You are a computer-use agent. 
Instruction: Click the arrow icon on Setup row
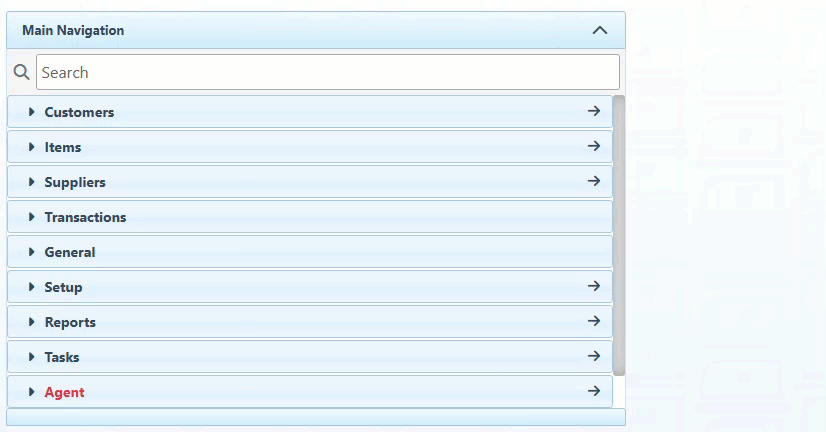tap(594, 286)
